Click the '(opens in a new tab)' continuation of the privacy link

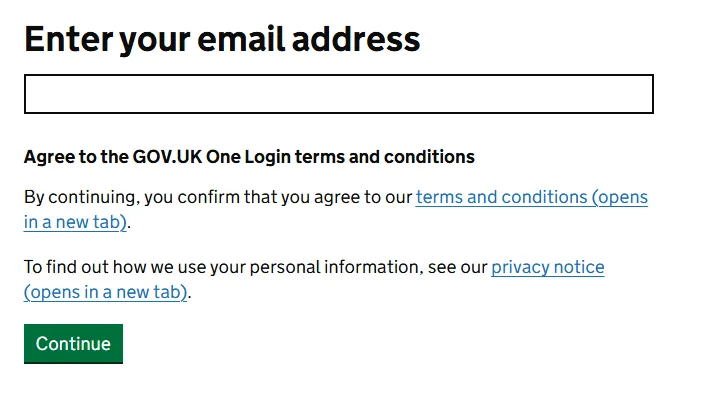105,292
